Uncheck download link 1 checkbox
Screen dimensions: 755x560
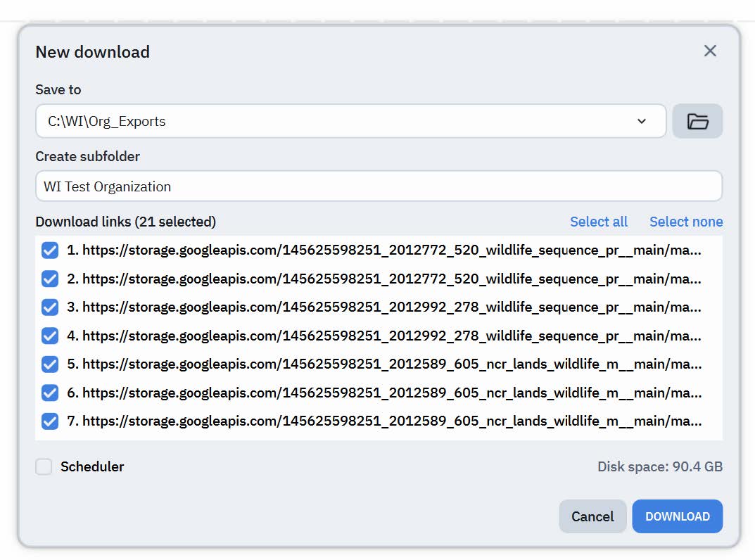50,250
